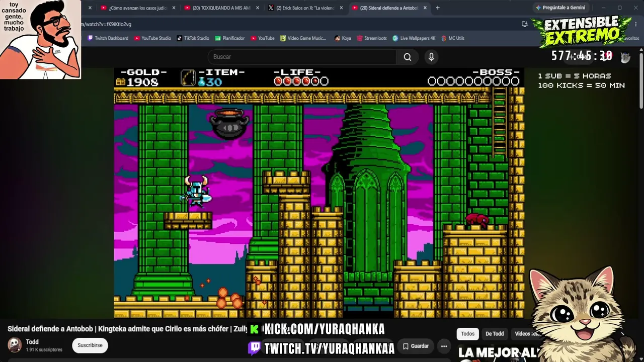Open the MC Utils bookmark
This screenshot has width=644, height=362.
coord(453,38)
